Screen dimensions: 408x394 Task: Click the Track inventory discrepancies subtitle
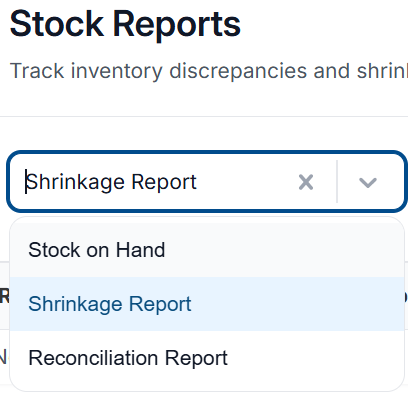tap(209, 71)
